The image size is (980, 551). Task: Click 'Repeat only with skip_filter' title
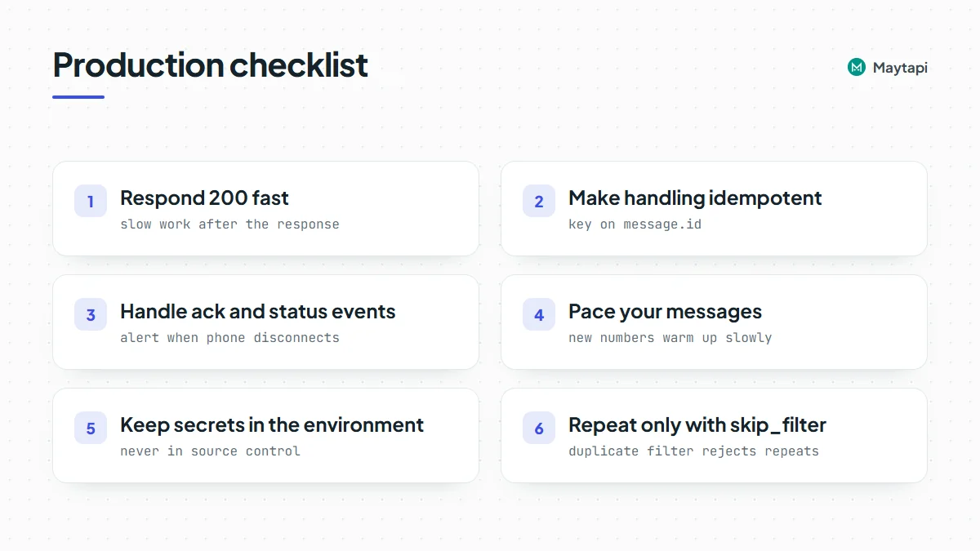697,425
